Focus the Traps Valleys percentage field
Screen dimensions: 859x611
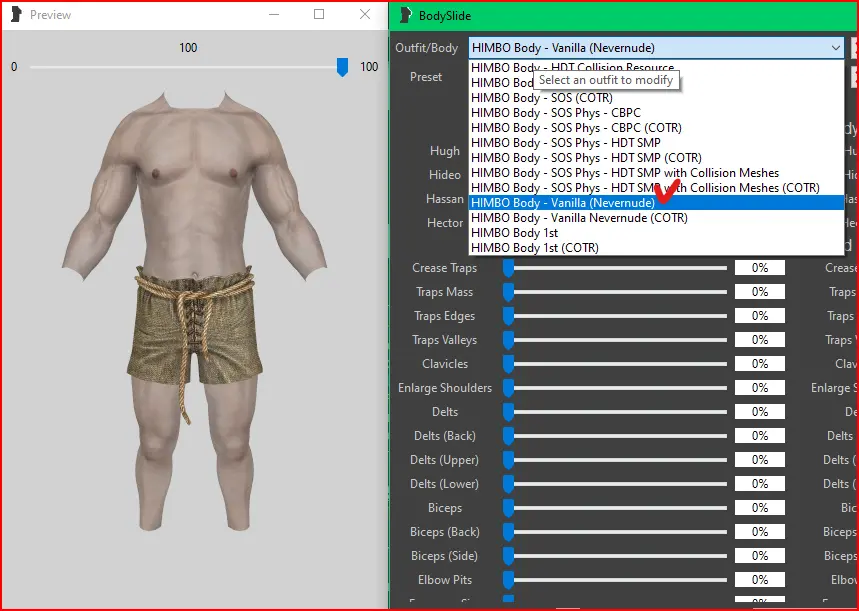[760, 340]
